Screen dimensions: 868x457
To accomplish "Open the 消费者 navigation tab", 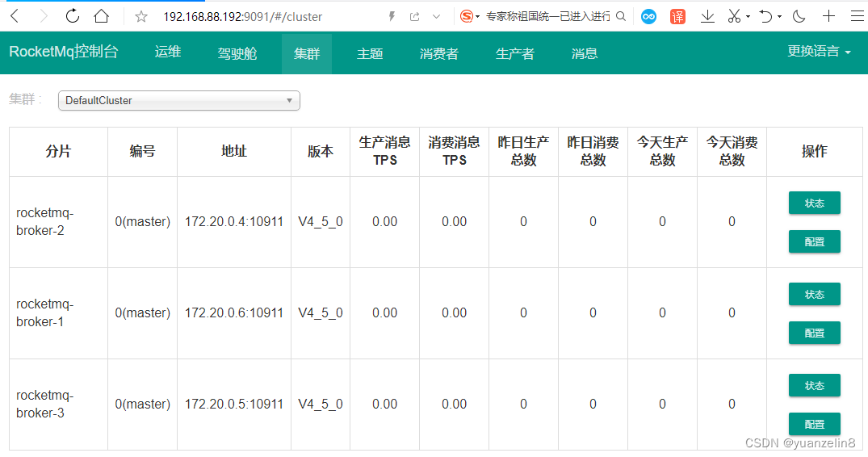I will click(x=439, y=53).
